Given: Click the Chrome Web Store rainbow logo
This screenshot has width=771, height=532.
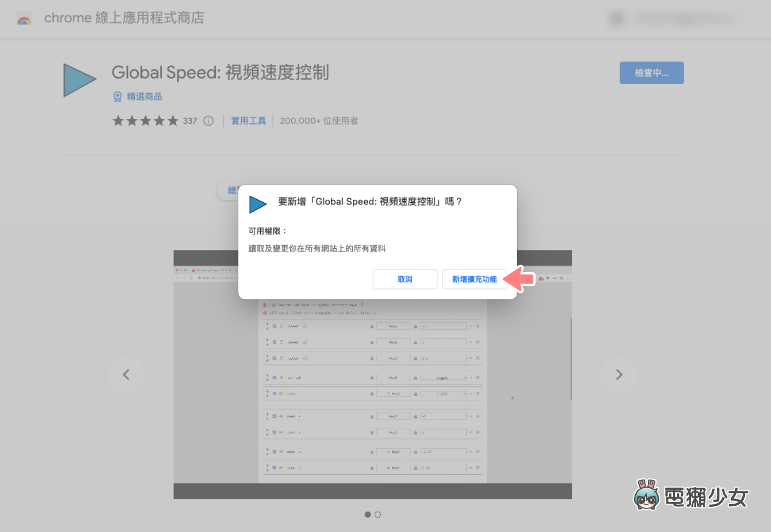Looking at the screenshot, I should tap(24, 19).
